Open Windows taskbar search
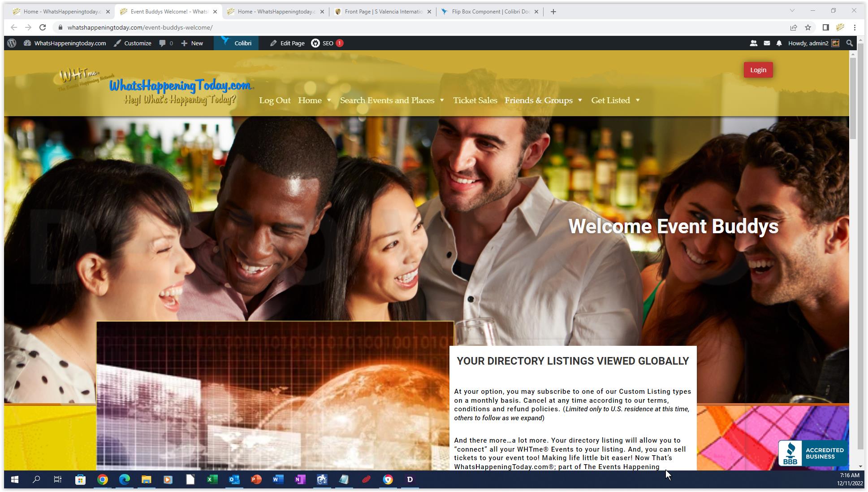The width and height of the screenshot is (868, 492). coord(36,479)
